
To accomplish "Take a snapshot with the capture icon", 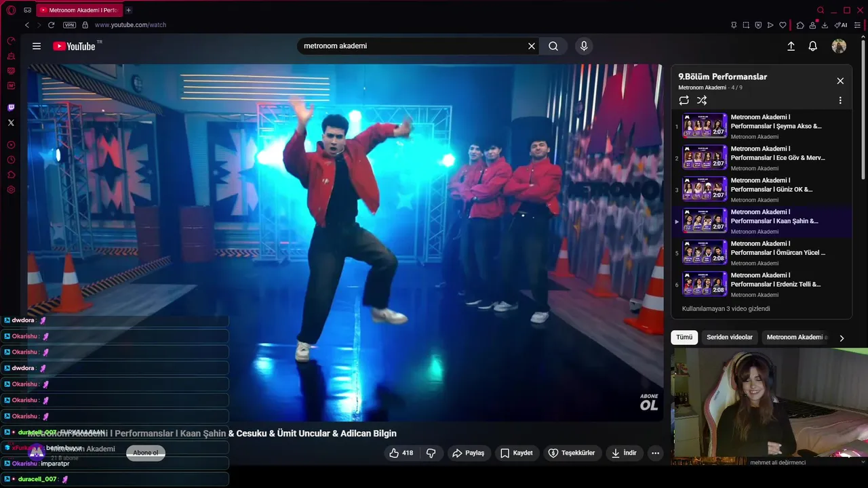I will pos(746,25).
